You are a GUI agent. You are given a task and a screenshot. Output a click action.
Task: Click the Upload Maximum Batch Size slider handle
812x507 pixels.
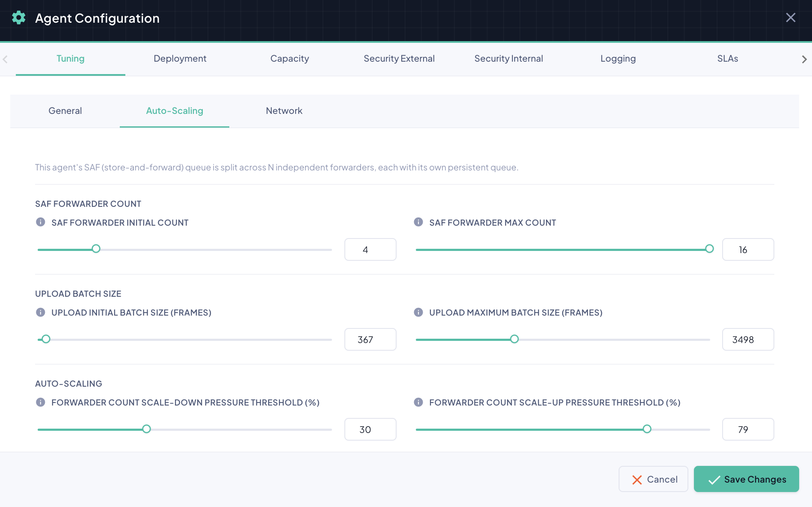coord(515,339)
